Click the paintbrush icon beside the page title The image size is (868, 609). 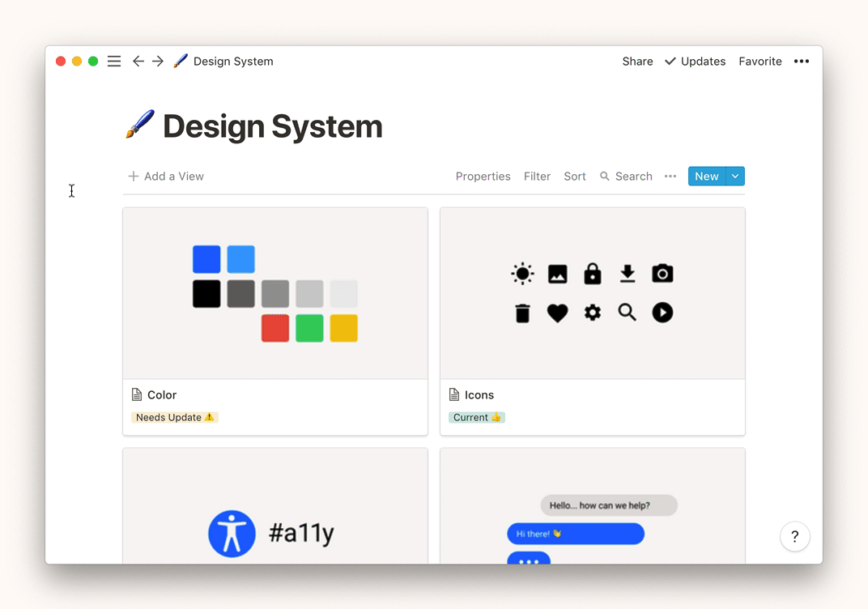pyautogui.click(x=139, y=126)
